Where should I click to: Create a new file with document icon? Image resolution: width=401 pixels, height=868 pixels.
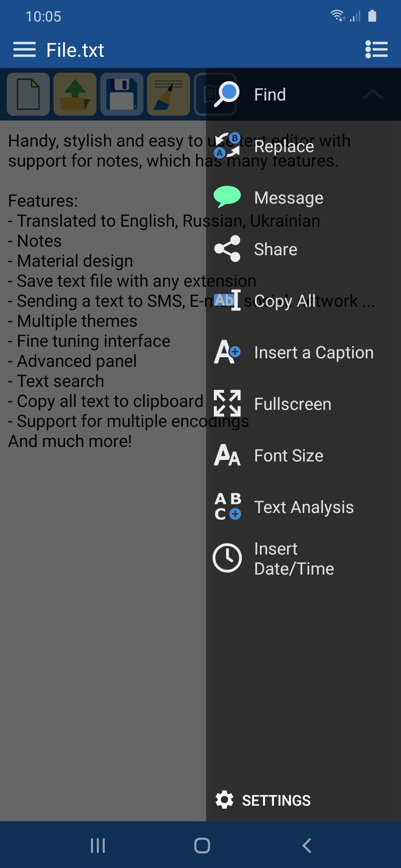[x=28, y=94]
